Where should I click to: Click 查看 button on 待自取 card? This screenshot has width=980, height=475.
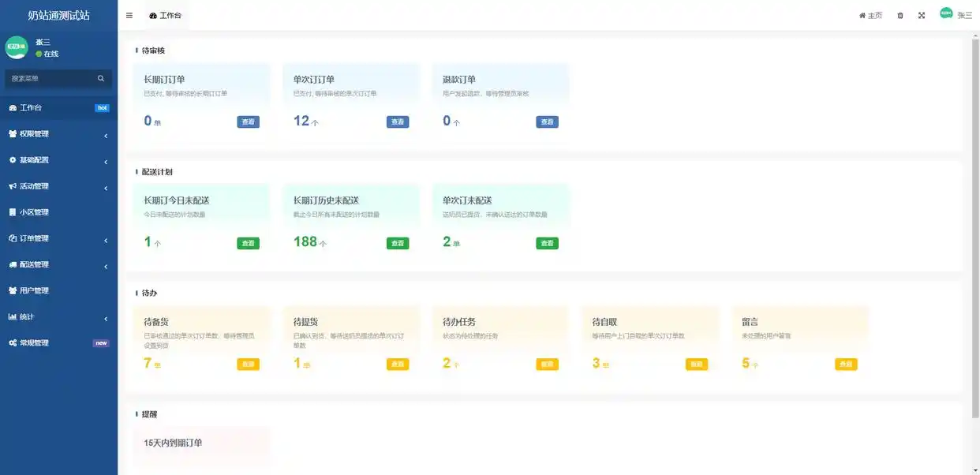tap(697, 365)
